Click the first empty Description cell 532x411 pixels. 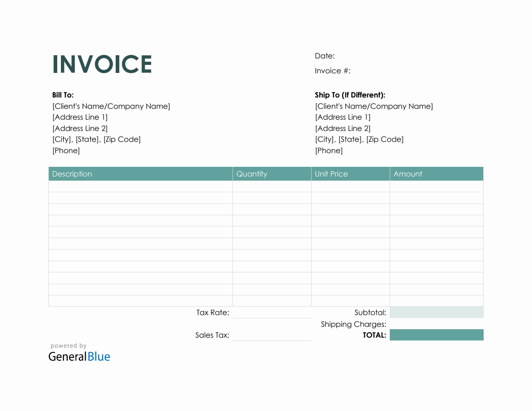[140, 186]
